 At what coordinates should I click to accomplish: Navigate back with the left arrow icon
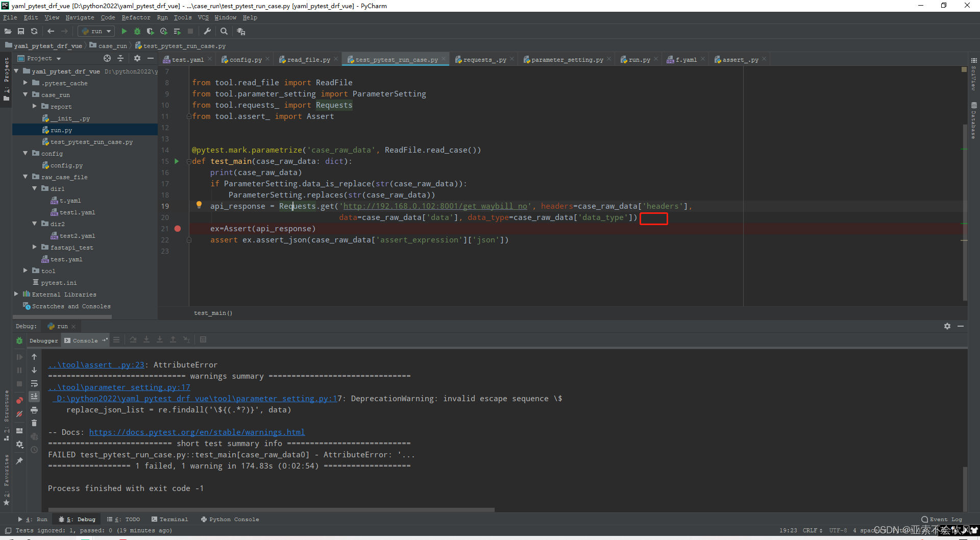click(x=51, y=31)
